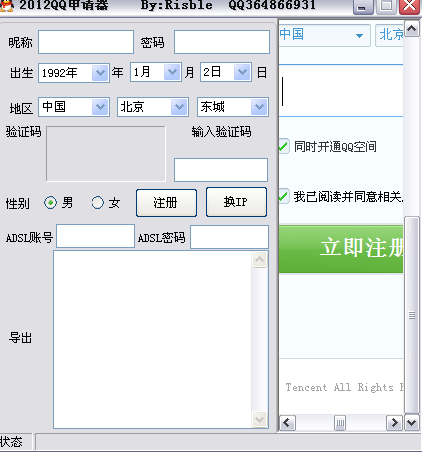Select the 女 gender radio button
The height and width of the screenshot is (452, 422).
pos(98,203)
